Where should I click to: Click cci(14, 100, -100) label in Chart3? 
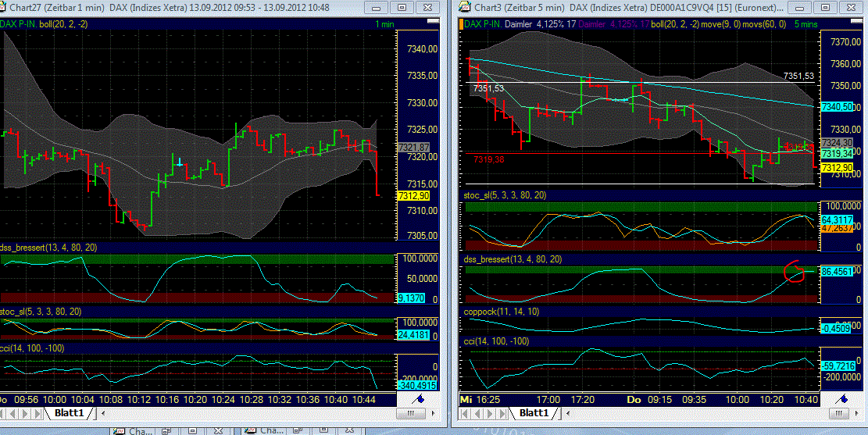(496, 341)
